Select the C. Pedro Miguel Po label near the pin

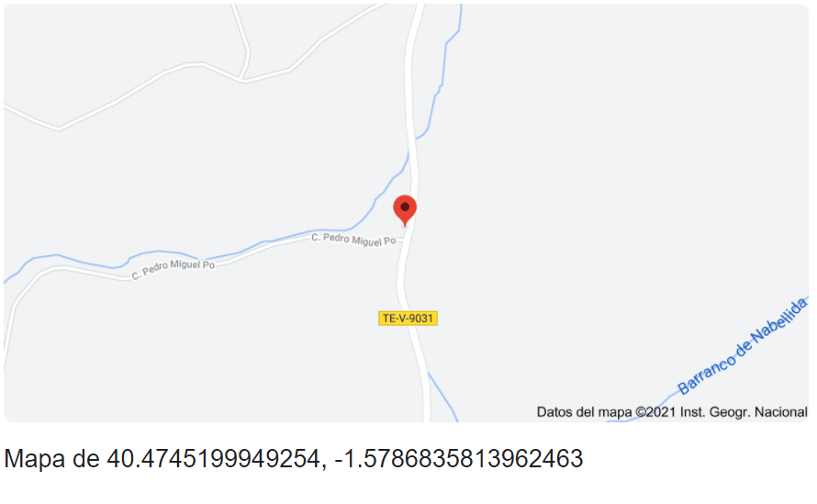353,240
